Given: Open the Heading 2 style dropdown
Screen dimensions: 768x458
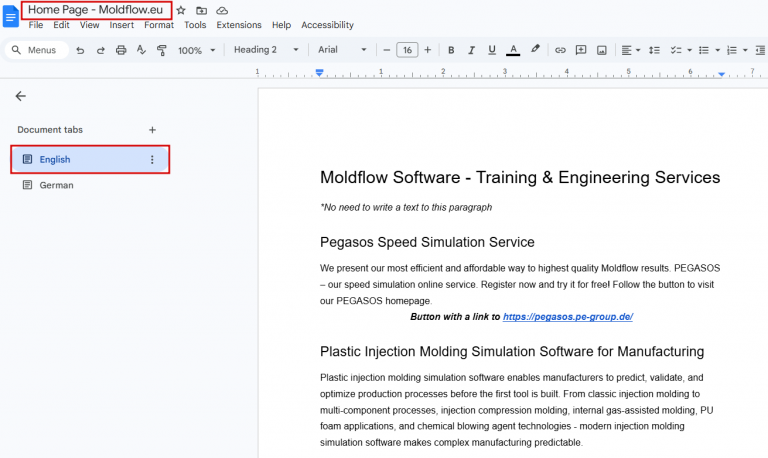Looking at the screenshot, I should 266,50.
